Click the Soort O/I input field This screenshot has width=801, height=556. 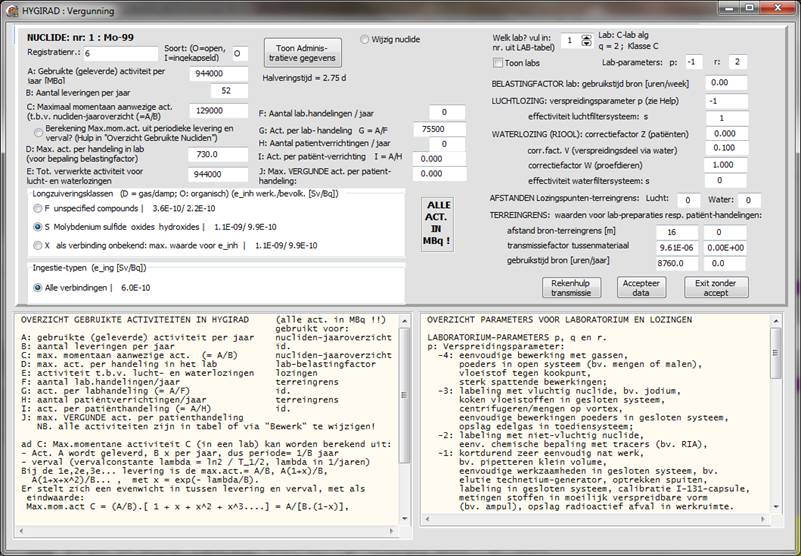240,53
